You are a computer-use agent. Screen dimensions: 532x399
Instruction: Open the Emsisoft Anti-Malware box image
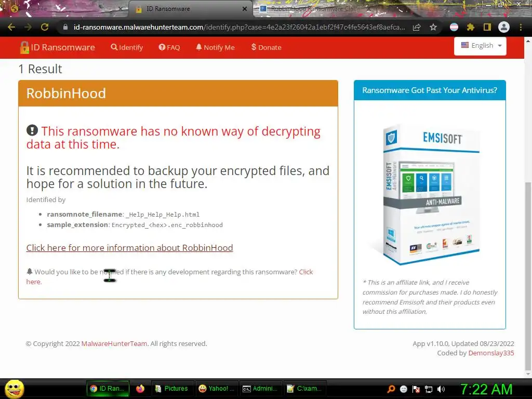point(430,194)
